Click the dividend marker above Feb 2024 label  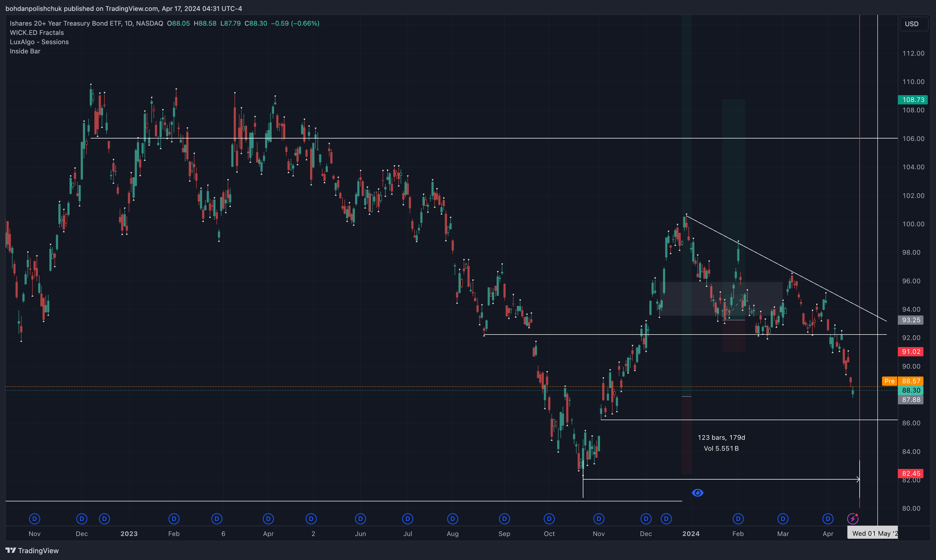point(738,519)
